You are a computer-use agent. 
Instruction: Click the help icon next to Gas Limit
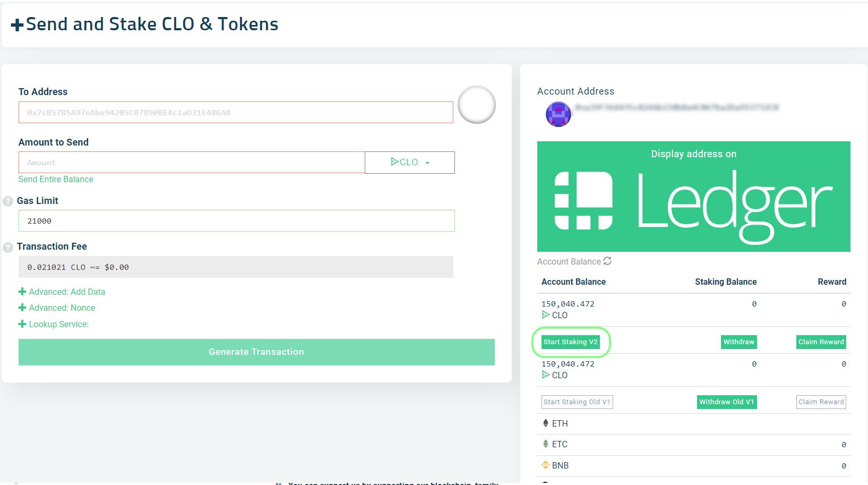coord(7,201)
